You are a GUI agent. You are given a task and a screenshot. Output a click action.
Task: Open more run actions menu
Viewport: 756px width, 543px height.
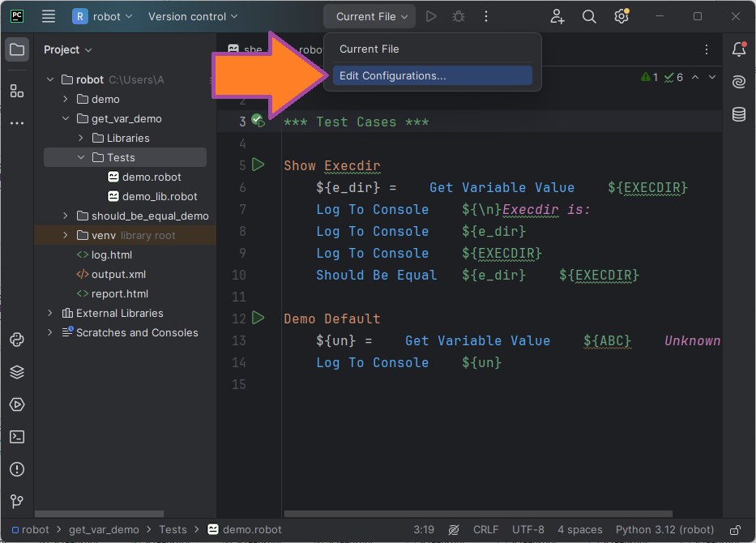pyautogui.click(x=486, y=16)
